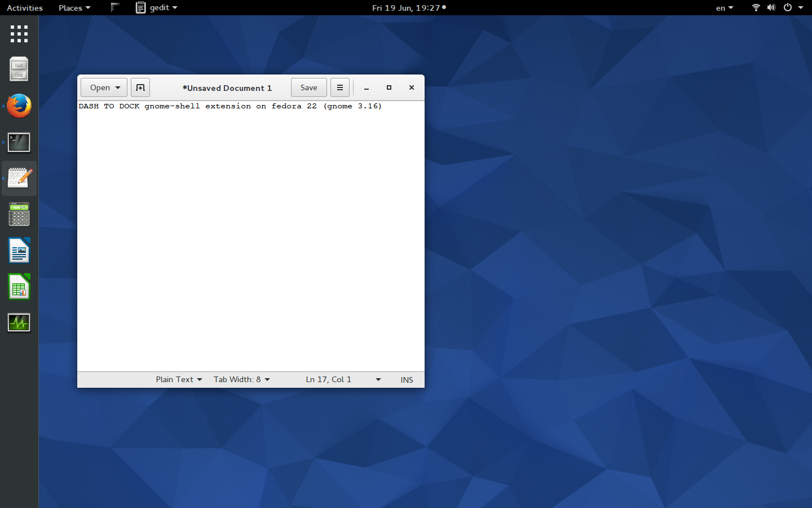The width and height of the screenshot is (812, 508).
Task: Click the 'DASH TO DOCK' text line
Action: (230, 106)
